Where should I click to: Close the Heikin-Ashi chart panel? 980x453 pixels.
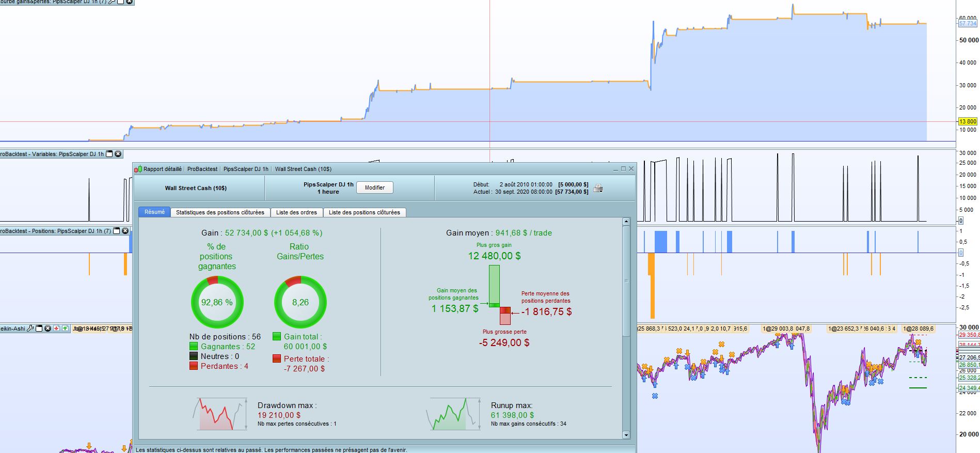[48, 328]
